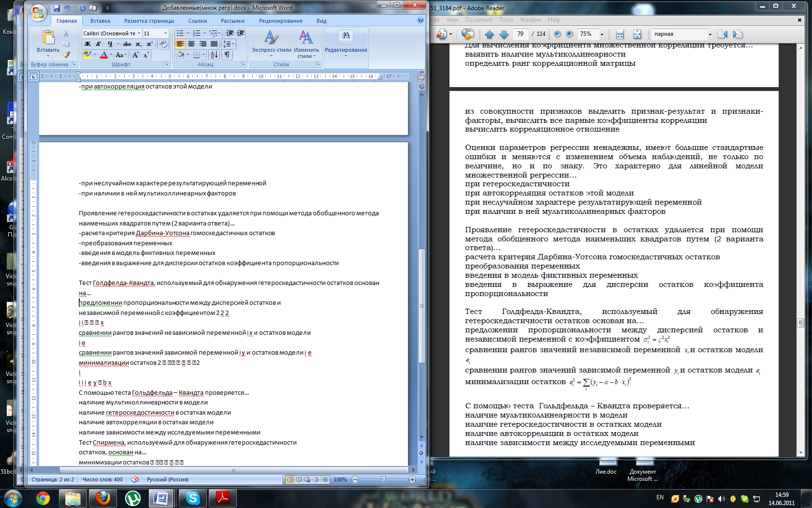Open Экспресс-стили quick styles gallery
Viewport: 812px width, 508px height.
[x=271, y=45]
